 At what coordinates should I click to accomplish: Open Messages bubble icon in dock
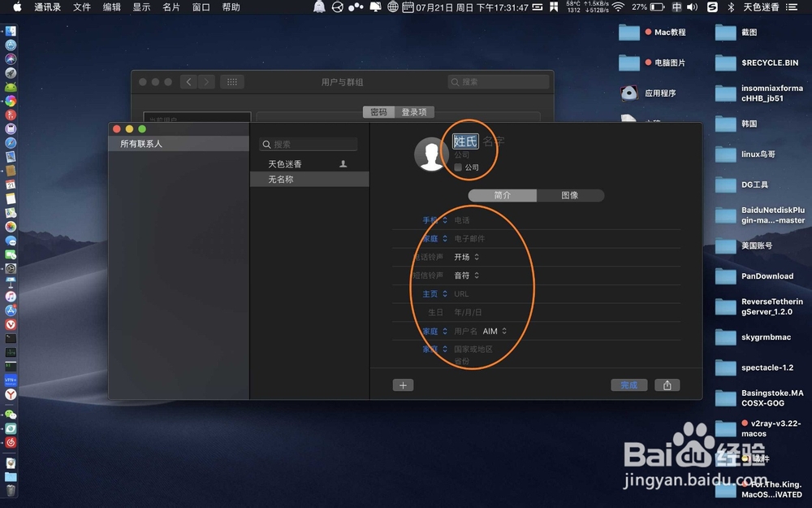11,241
